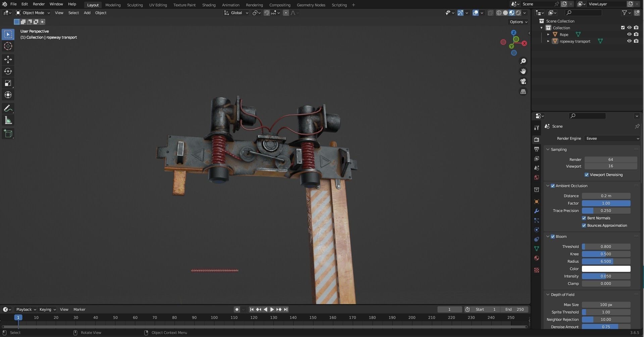Switch to solid viewport shading
The image size is (644, 337).
[x=505, y=13]
